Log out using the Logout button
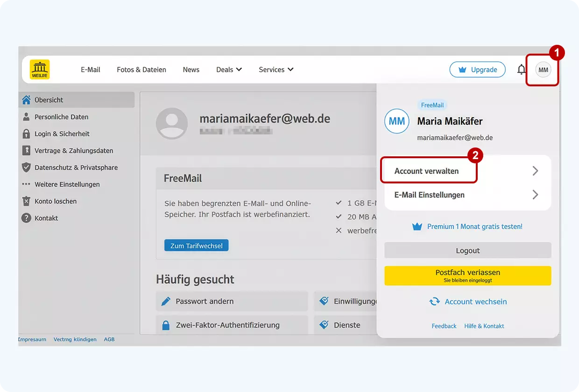The width and height of the screenshot is (579, 392). point(467,250)
